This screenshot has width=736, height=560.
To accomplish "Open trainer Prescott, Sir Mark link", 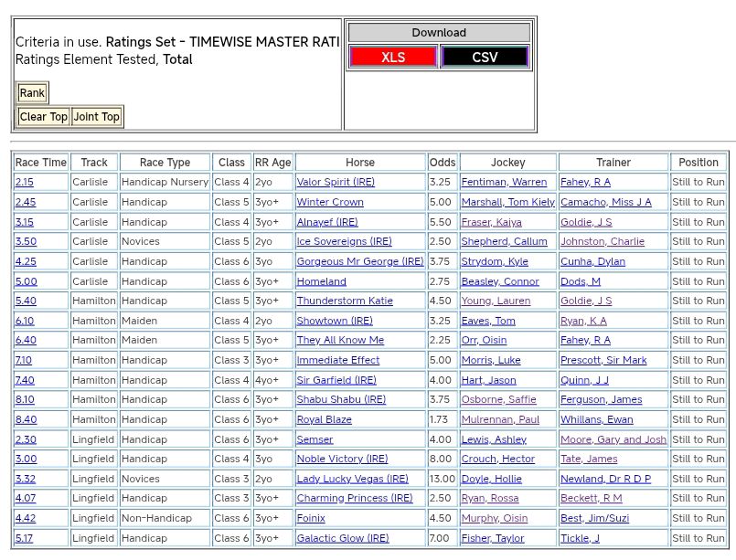I will 603,361.
